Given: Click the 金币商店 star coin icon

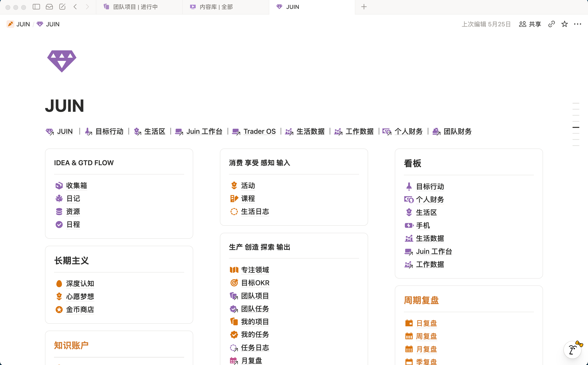Looking at the screenshot, I should click(59, 309).
